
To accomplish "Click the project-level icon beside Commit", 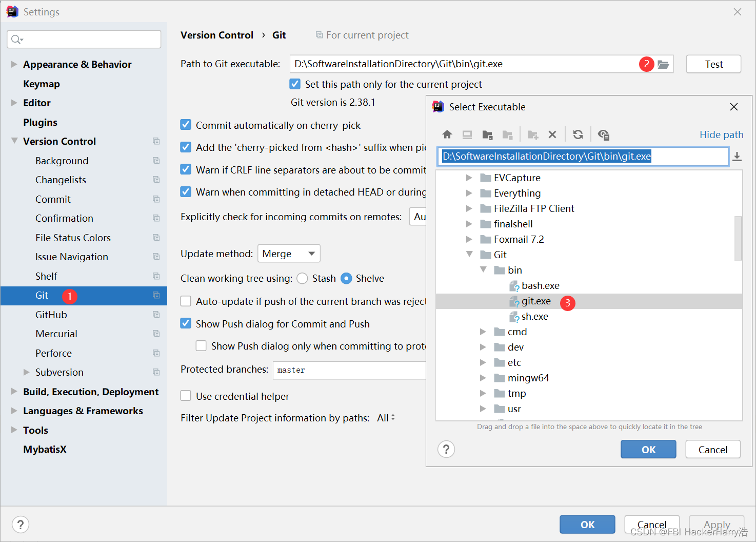I will tap(156, 199).
